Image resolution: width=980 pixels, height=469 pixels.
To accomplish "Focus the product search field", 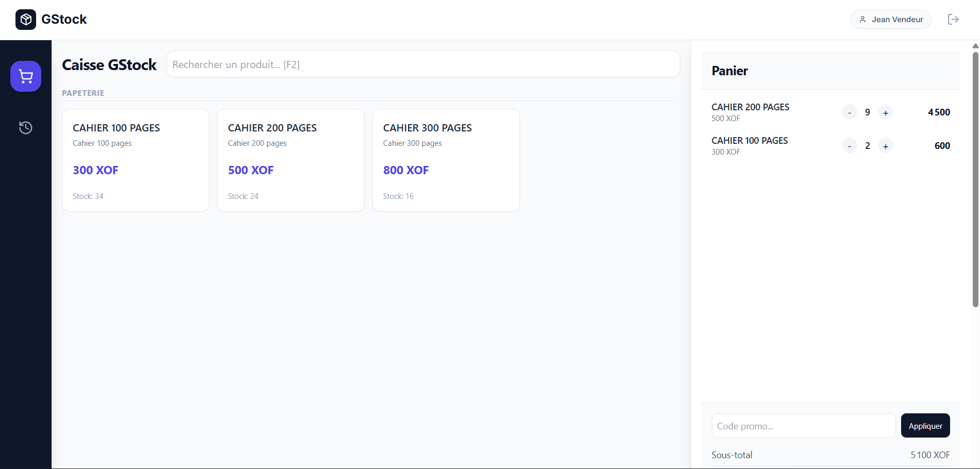I will point(423,64).
